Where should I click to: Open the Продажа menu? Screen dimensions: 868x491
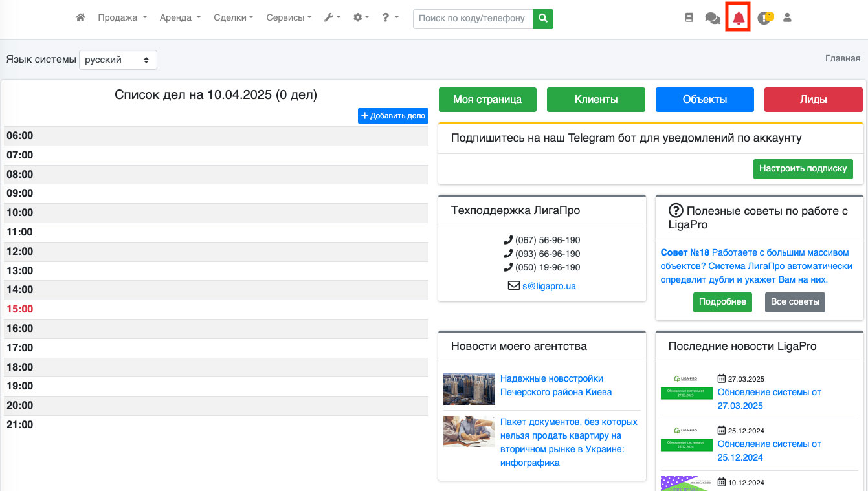click(122, 18)
